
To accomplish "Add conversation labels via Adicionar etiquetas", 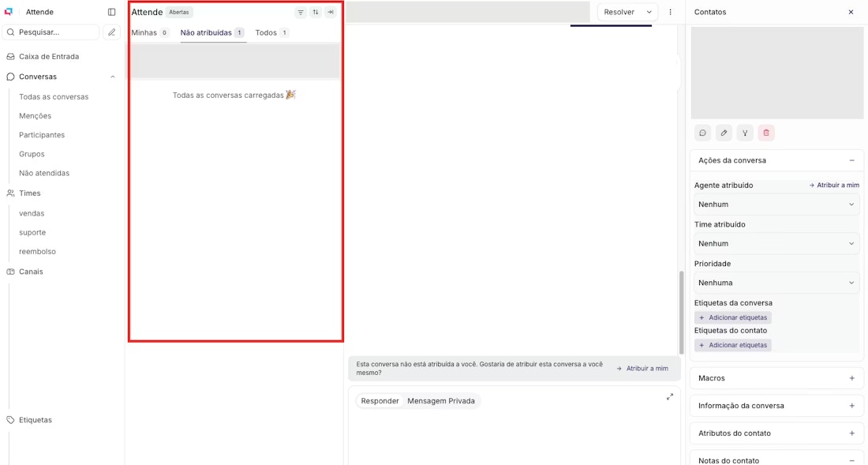I will click(x=733, y=317).
